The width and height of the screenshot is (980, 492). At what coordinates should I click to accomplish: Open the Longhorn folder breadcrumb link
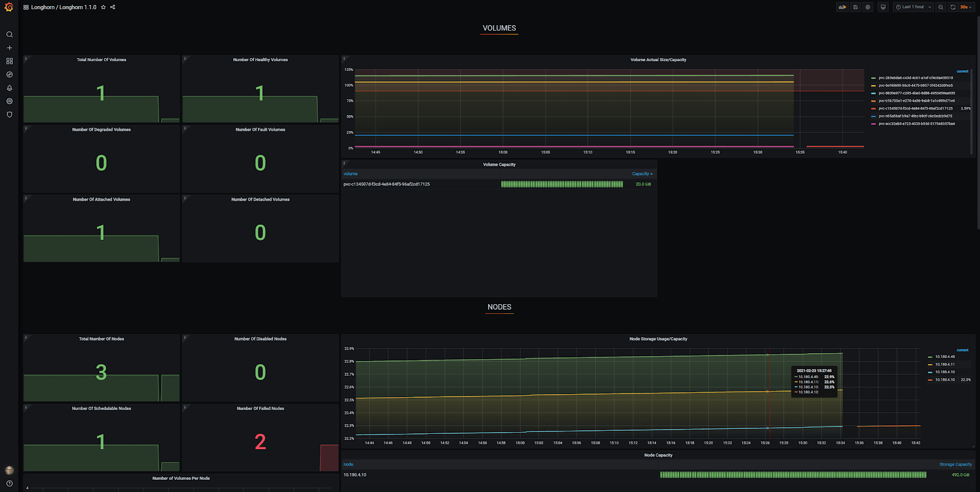pyautogui.click(x=43, y=7)
